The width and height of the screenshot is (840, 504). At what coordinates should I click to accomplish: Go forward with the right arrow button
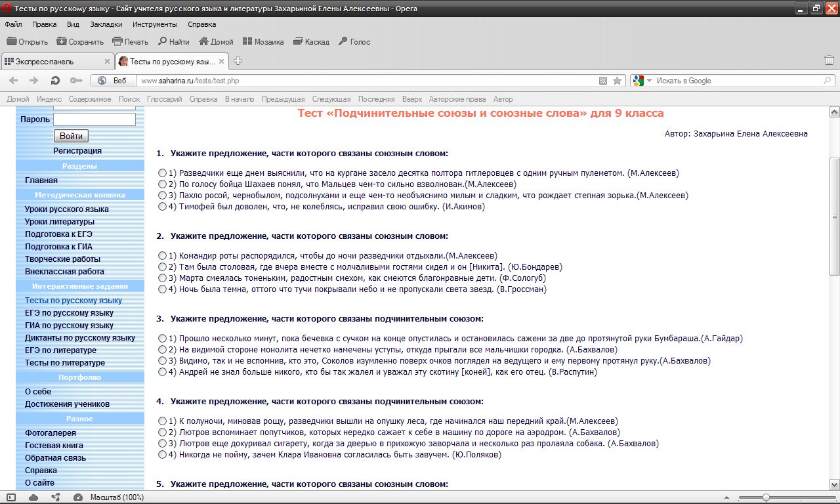point(33,81)
